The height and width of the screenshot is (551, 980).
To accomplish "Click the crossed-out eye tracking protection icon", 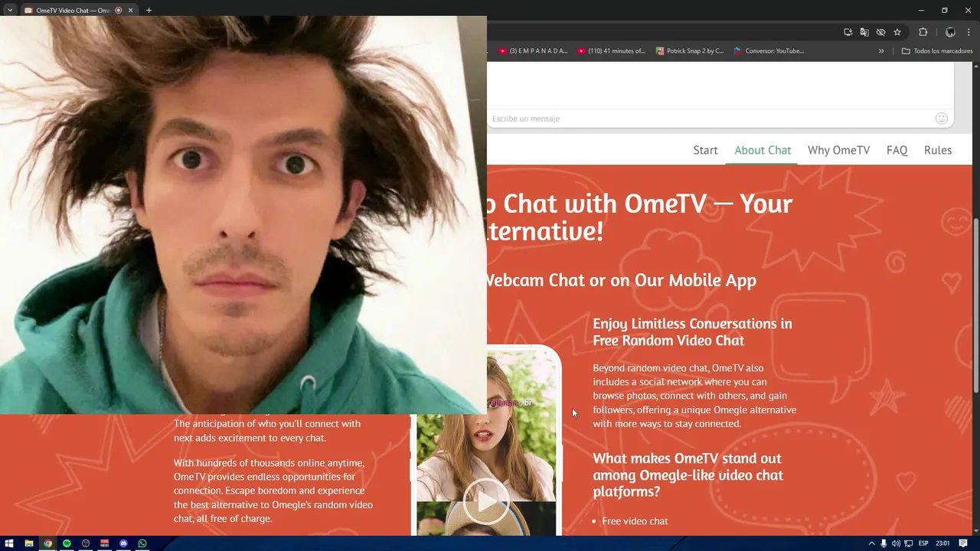I will 880,32.
